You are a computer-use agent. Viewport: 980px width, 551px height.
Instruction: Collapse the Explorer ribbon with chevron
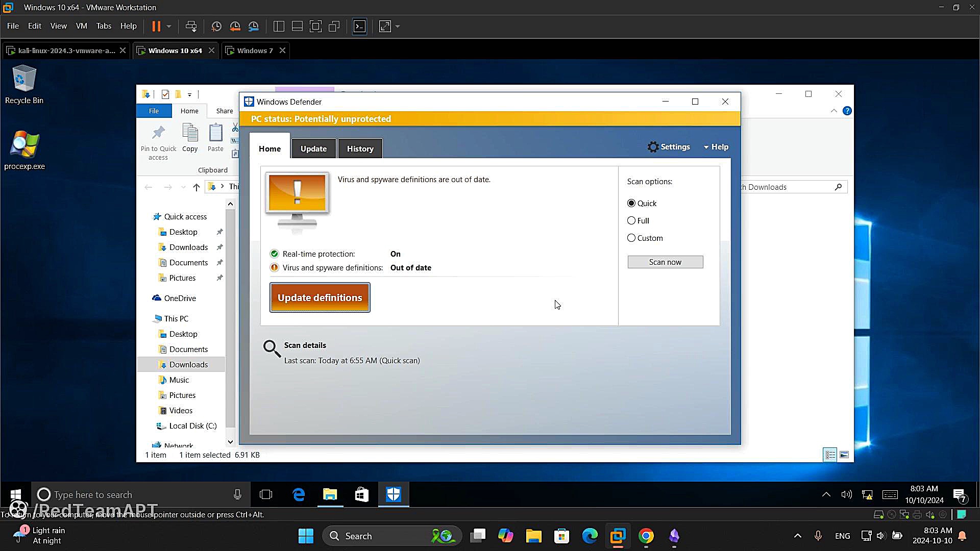click(x=834, y=111)
